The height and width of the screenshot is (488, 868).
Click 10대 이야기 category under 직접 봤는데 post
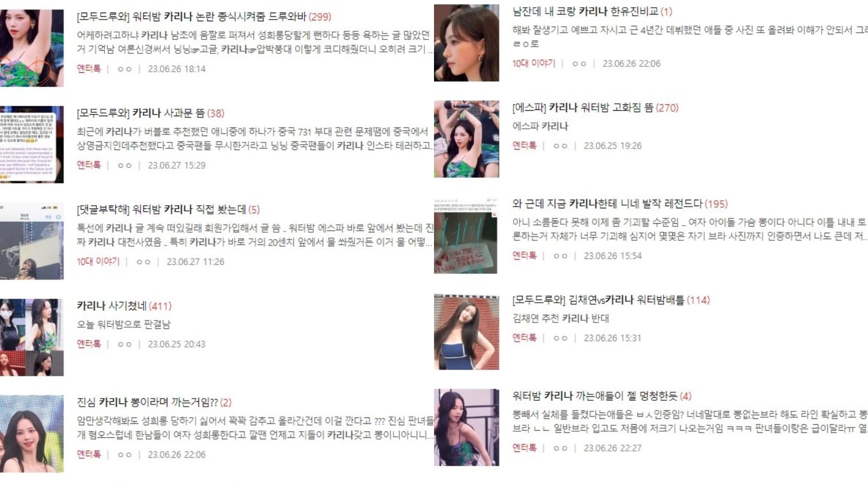(98, 262)
